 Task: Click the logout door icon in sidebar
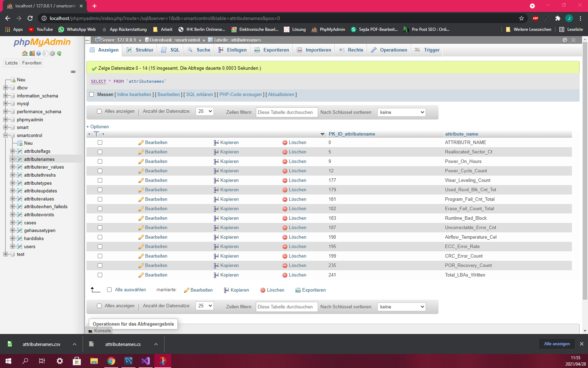[32, 53]
